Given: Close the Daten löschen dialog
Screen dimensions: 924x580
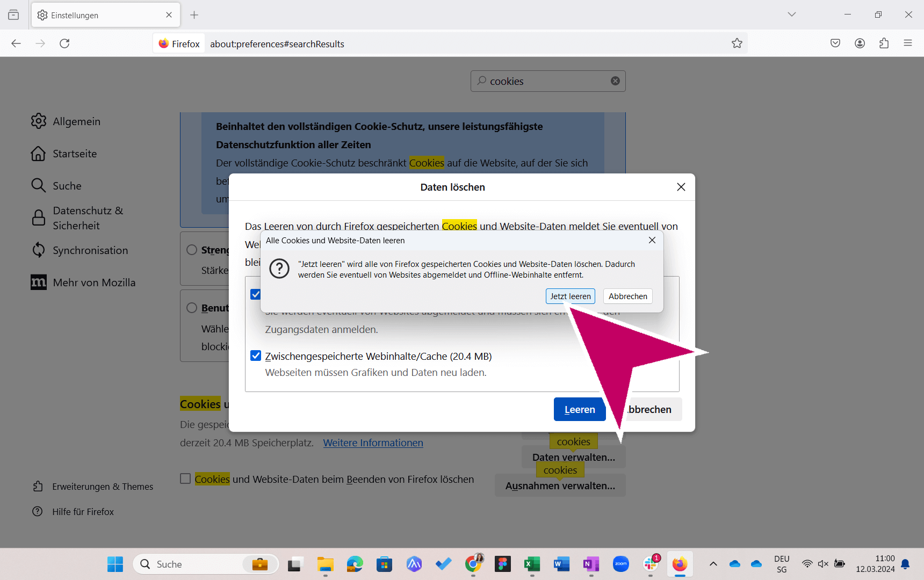Looking at the screenshot, I should point(681,187).
